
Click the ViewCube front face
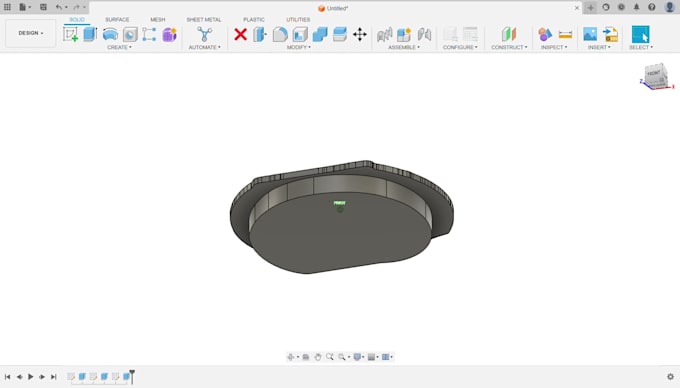coord(654,74)
